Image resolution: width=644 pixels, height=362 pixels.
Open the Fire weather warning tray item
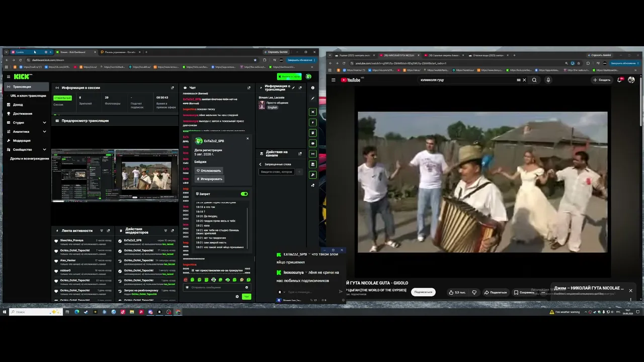tap(565, 312)
